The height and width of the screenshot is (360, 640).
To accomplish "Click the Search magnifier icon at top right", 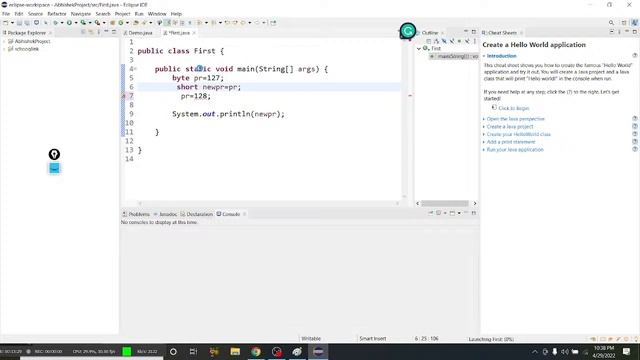I will coord(611,23).
